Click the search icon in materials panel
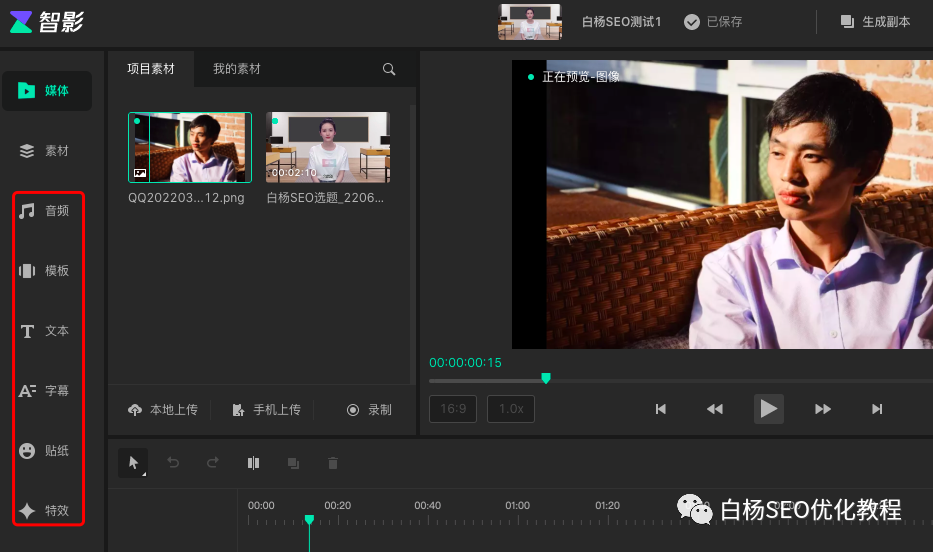Viewport: 933px width, 552px height. coord(389,70)
